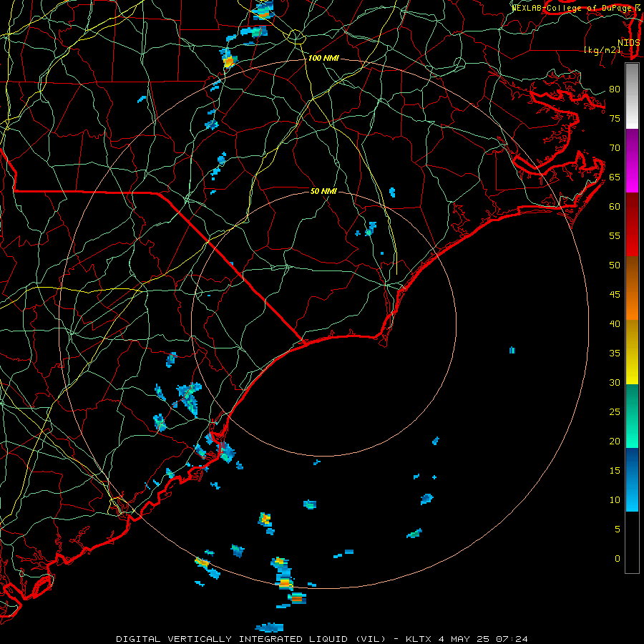Click the "4 MAY 25 07:24" timestamp
Screen dimensions: 644x644
483,639
